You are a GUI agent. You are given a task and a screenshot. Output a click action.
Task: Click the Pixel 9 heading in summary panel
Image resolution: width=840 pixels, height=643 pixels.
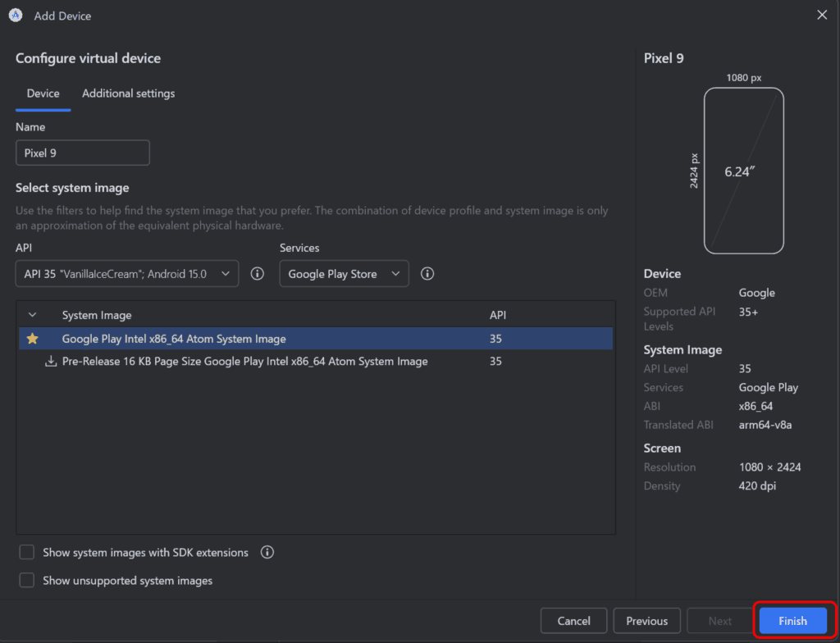663,58
